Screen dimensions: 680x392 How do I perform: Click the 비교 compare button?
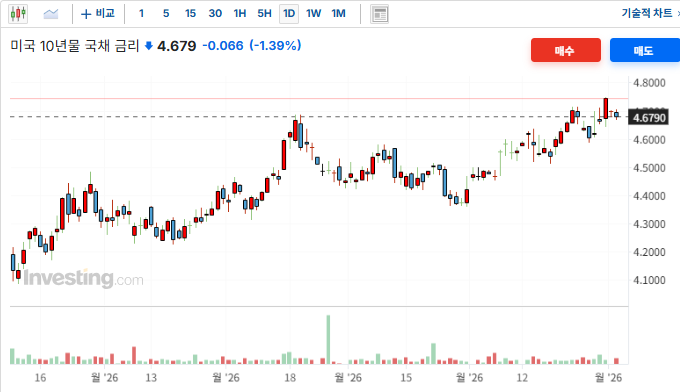tap(98, 14)
